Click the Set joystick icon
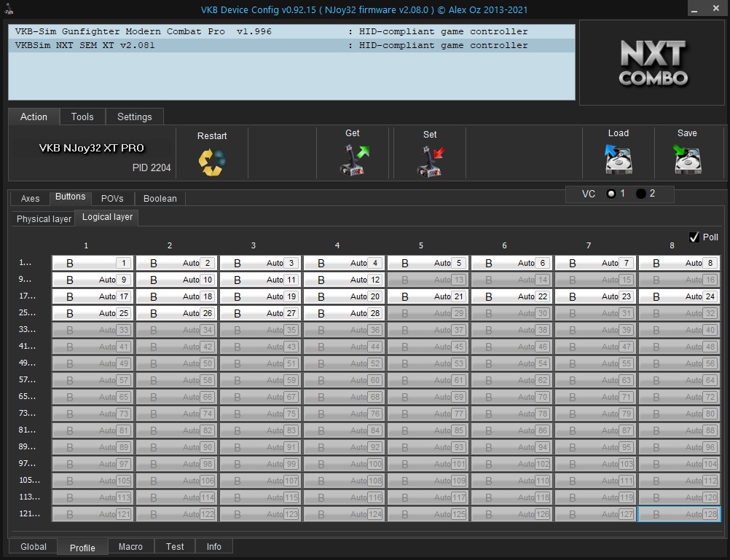This screenshot has width=730, height=560. pyautogui.click(x=430, y=161)
